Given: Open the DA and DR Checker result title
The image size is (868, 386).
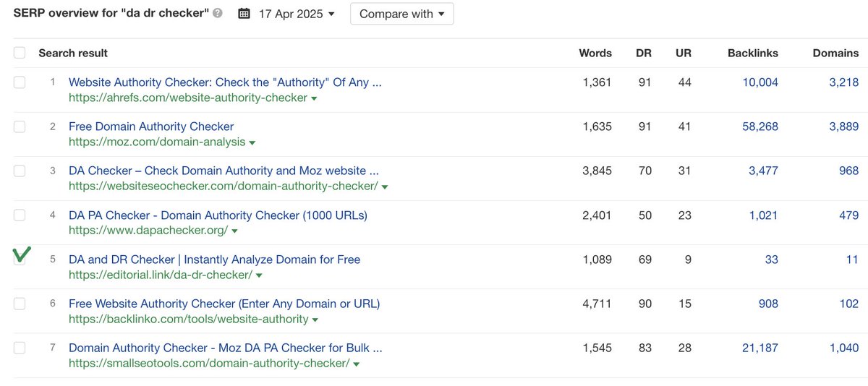Looking at the screenshot, I should [214, 259].
